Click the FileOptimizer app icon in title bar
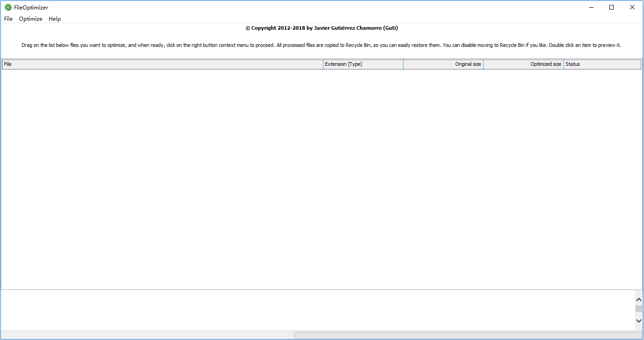 click(8, 7)
